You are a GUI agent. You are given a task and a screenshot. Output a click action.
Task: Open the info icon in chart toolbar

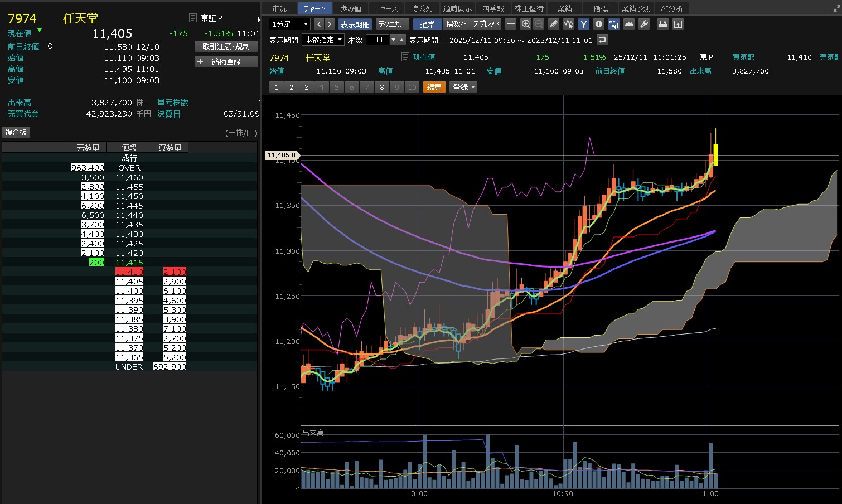tap(598, 24)
